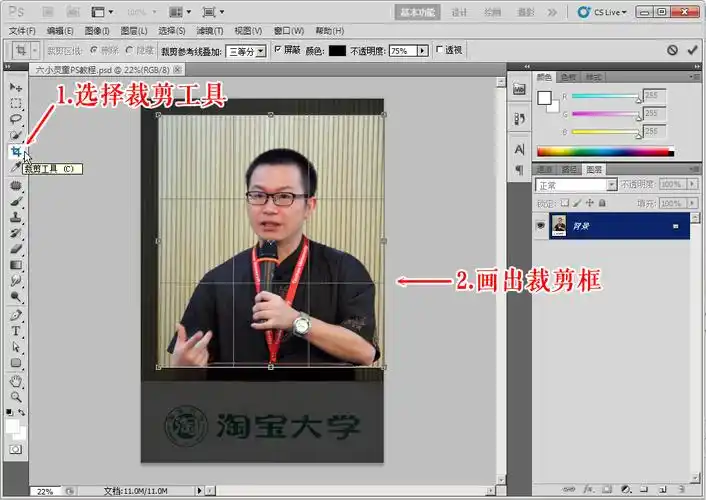Select the Move tool
The width and height of the screenshot is (706, 500).
coord(16,86)
